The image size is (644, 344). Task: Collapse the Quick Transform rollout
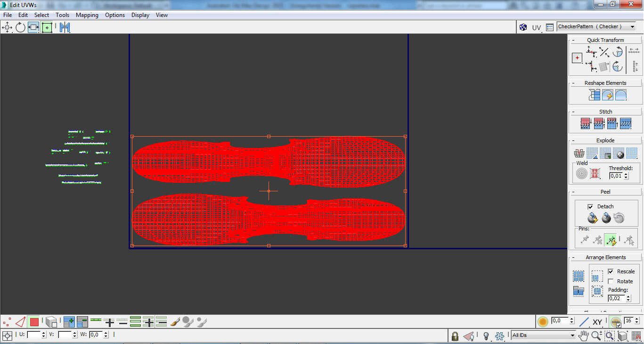pyautogui.click(x=573, y=40)
